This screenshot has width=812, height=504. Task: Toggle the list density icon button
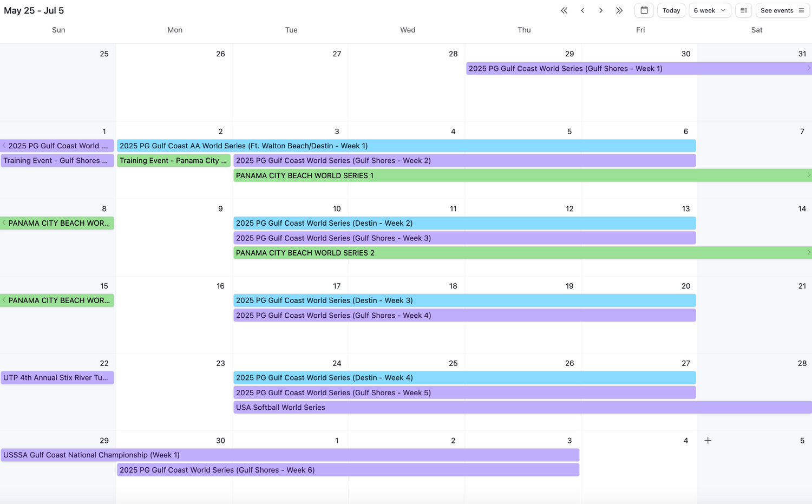744,10
